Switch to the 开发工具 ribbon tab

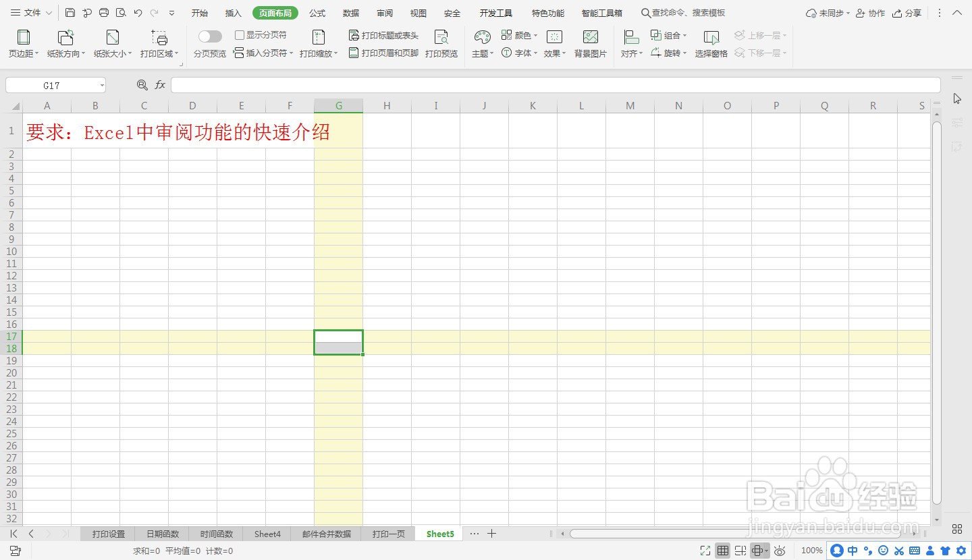pyautogui.click(x=496, y=13)
